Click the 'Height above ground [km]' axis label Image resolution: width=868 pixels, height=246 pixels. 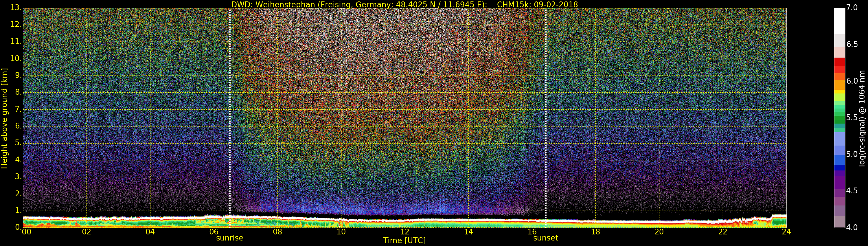pyautogui.click(x=4, y=118)
